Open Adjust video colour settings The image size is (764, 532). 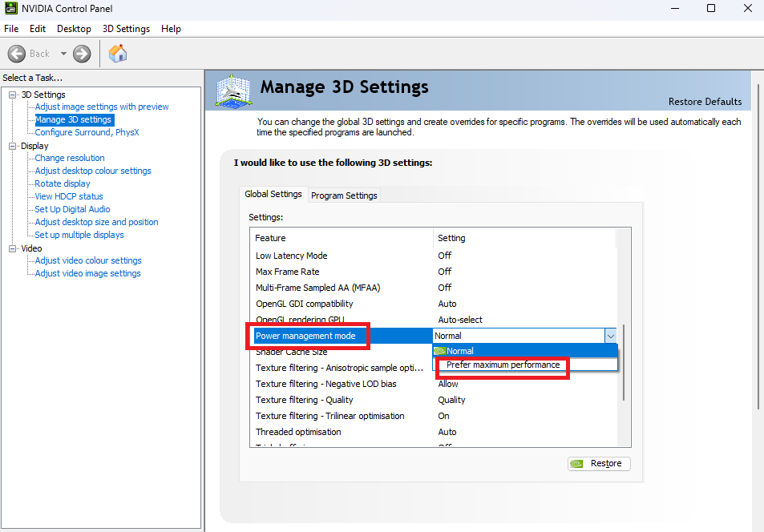pos(88,260)
